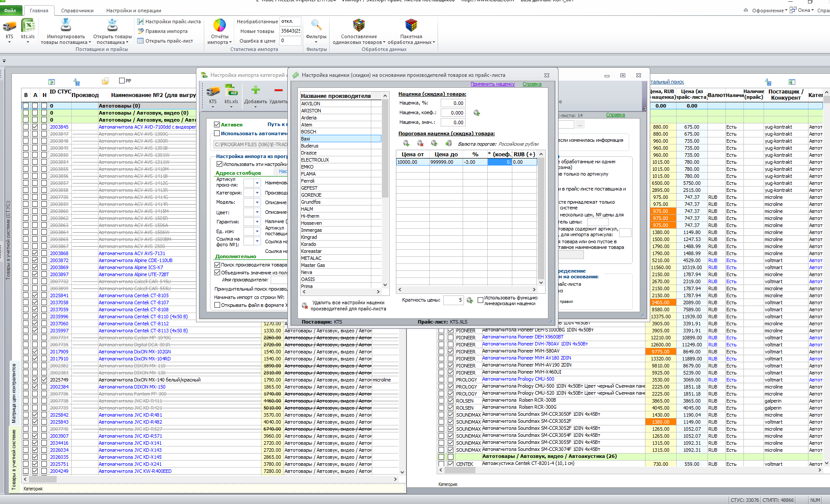Click the batch data processing cube icon
This screenshot has height=504, width=830.
point(411,25)
